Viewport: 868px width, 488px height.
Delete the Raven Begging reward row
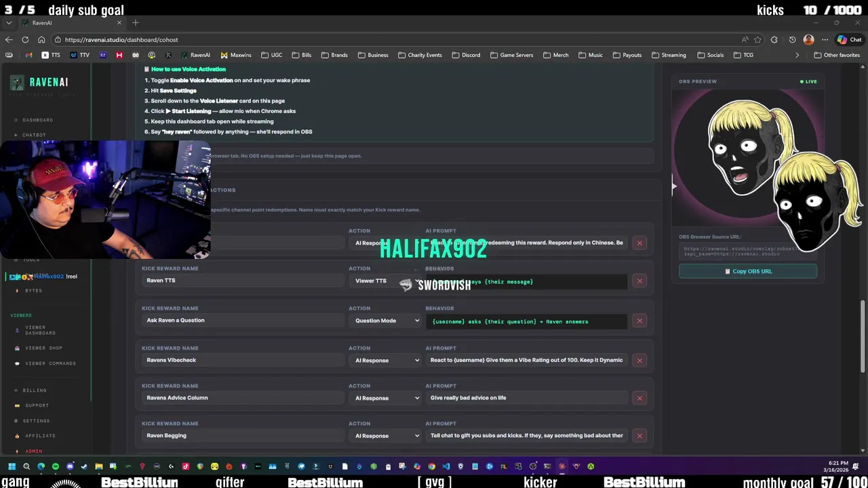639,436
